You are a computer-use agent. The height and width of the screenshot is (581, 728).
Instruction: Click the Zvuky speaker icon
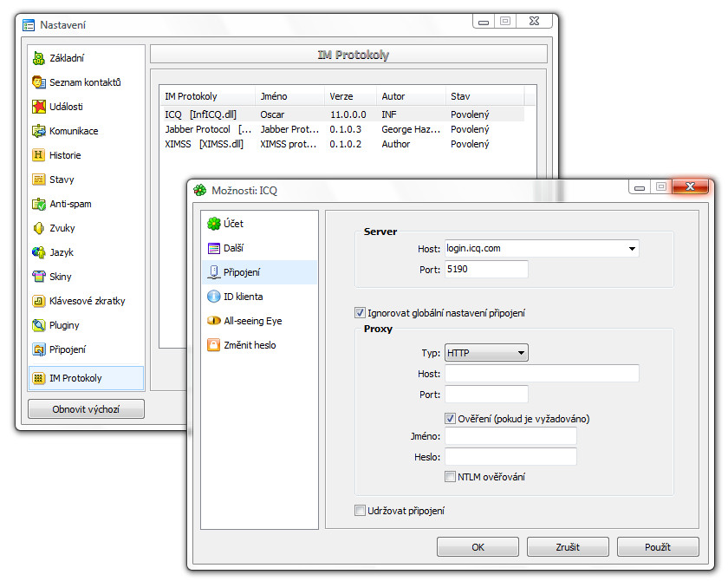38,228
